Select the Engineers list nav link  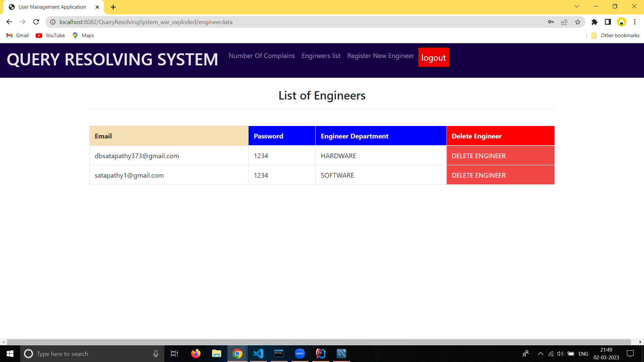pyautogui.click(x=321, y=56)
